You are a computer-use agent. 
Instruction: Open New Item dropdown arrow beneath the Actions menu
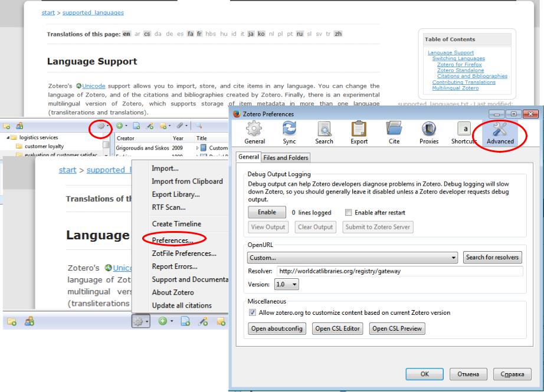click(x=171, y=322)
